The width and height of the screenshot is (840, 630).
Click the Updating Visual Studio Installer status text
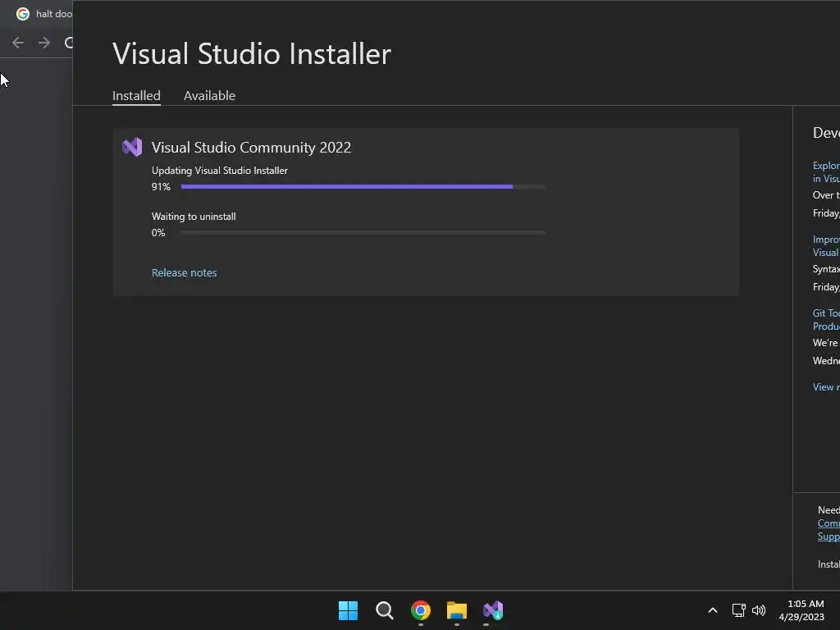point(220,171)
